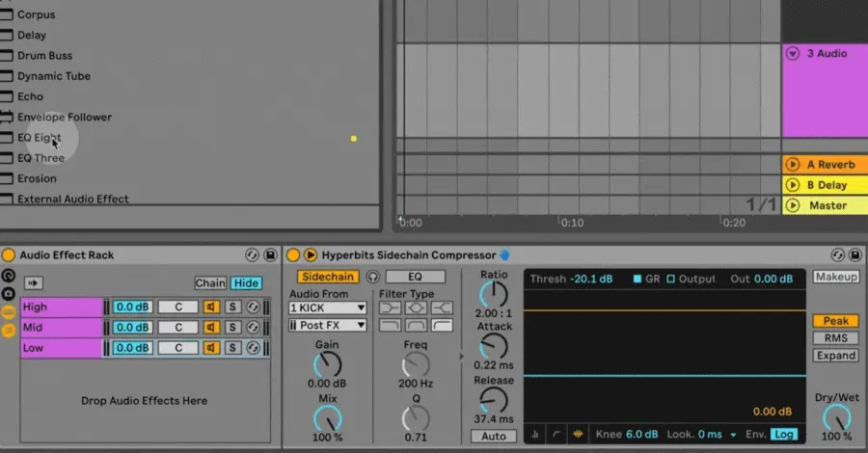Select high shelf filter type icon

click(x=442, y=307)
